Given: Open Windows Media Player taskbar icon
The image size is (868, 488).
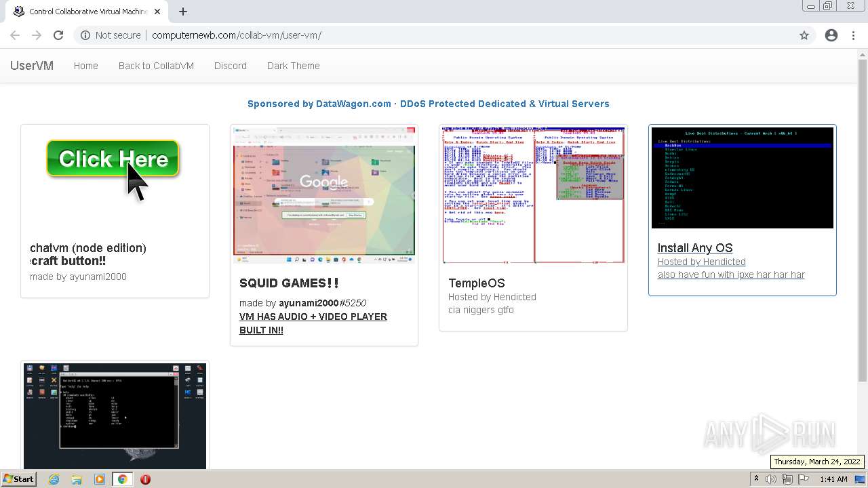Looking at the screenshot, I should tap(100, 479).
